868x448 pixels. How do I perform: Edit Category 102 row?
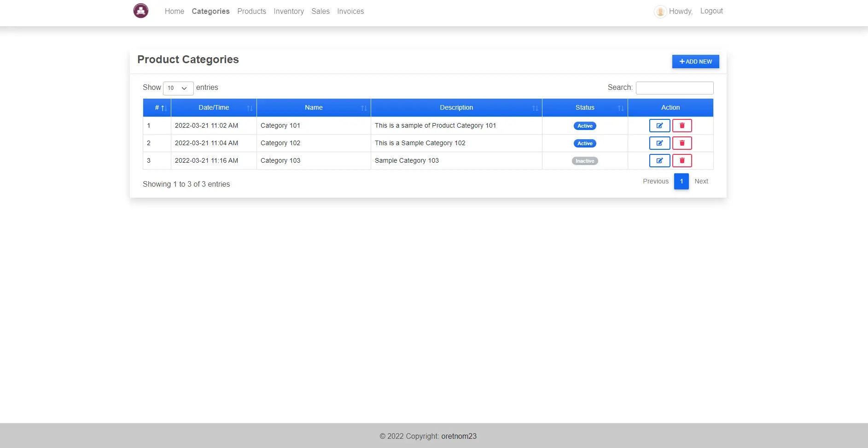659,143
